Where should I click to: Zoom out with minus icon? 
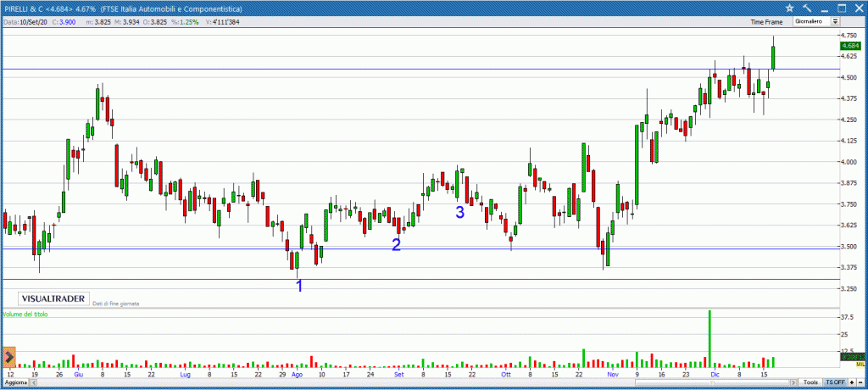(x=860, y=383)
